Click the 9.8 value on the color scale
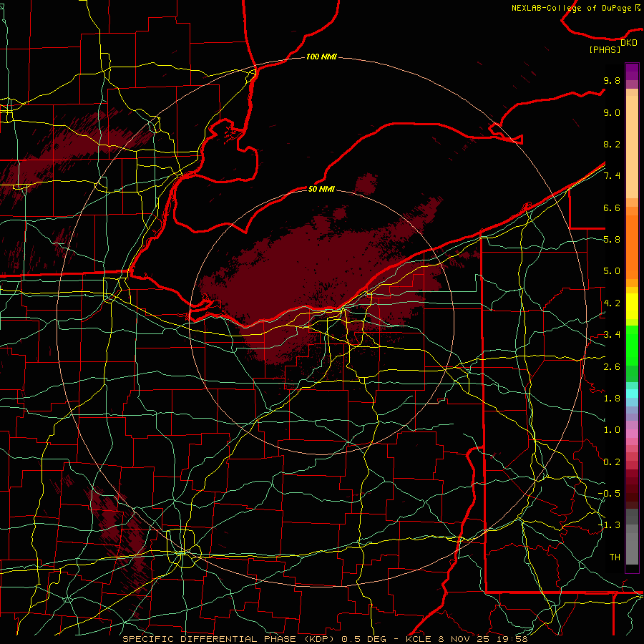Image resolution: width=644 pixels, height=644 pixels. pos(612,80)
